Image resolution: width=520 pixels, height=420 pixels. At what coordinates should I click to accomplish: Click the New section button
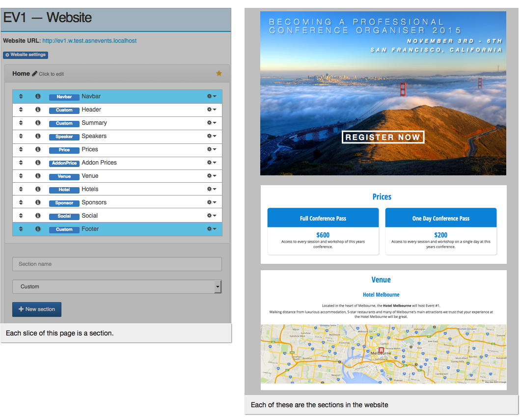click(37, 309)
